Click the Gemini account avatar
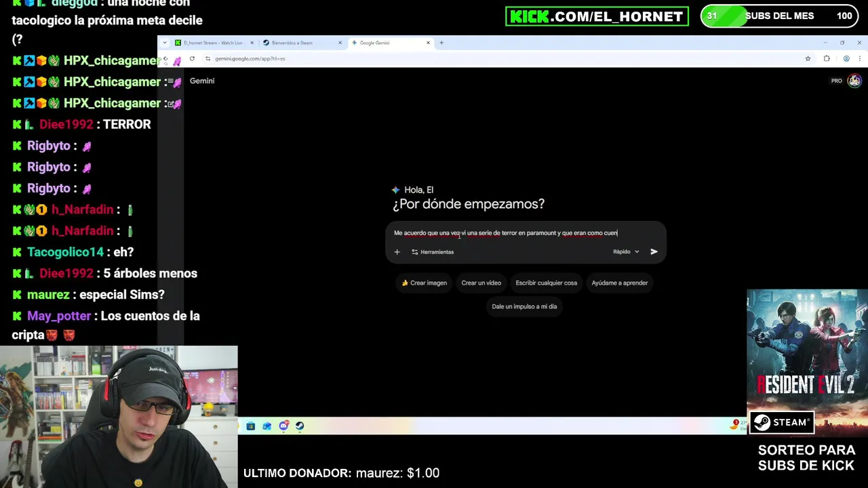The width and height of the screenshot is (868, 488). [854, 81]
